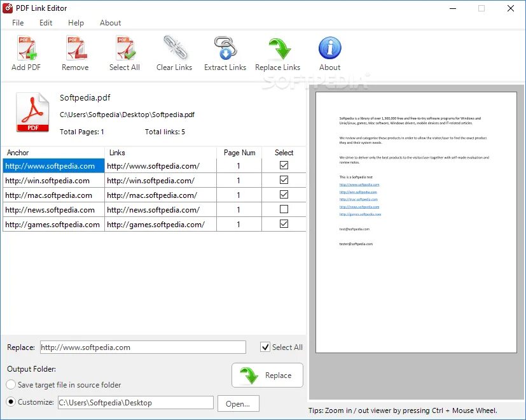This screenshot has width=526, height=420.
Task: Uncheck Select box for mac.softpedia.com row
Action: click(x=284, y=194)
